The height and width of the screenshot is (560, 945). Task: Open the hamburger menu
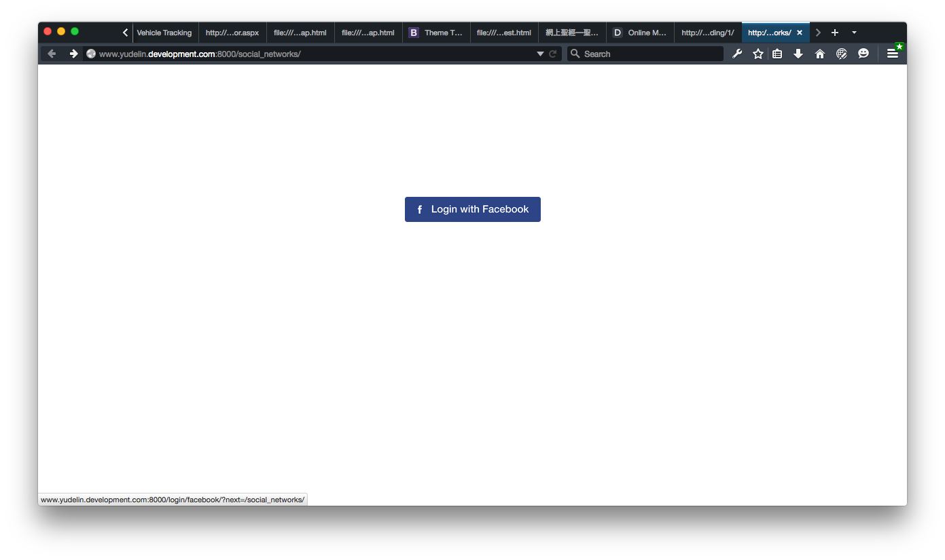click(893, 54)
